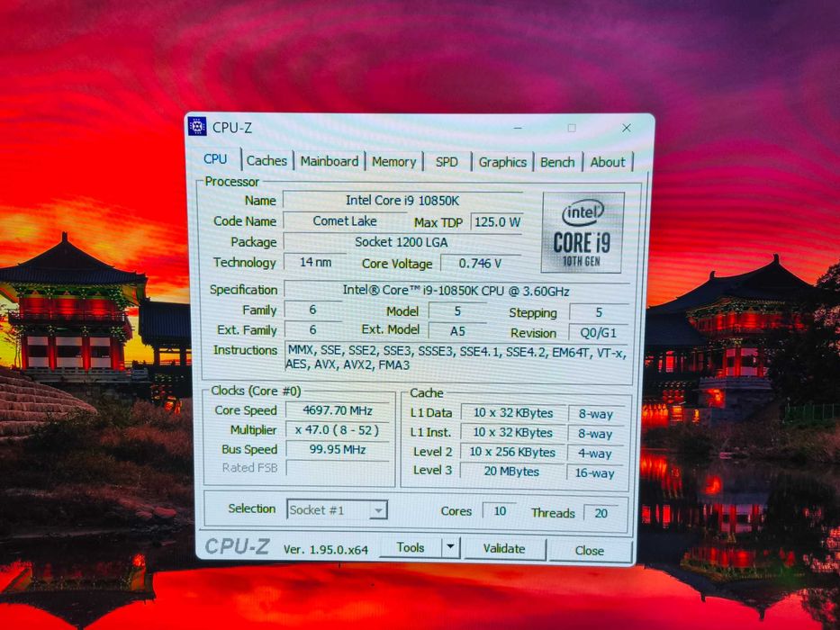Click the empty Rated FSB field

click(338, 468)
